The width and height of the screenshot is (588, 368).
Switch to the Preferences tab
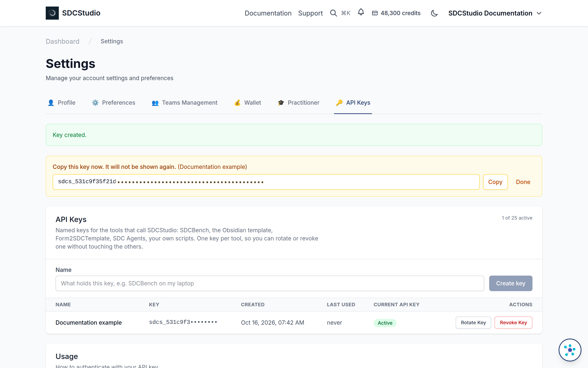tap(114, 103)
